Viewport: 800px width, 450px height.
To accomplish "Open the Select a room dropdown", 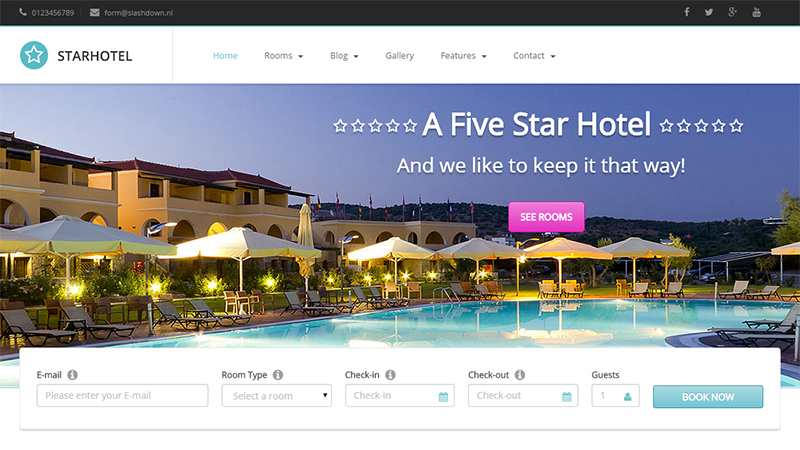I will [x=277, y=396].
